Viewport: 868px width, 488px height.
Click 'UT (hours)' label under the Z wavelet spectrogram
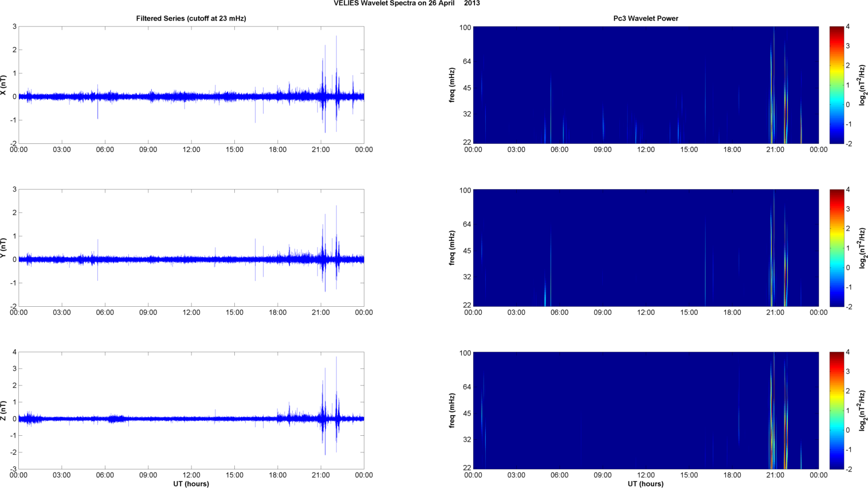click(646, 484)
